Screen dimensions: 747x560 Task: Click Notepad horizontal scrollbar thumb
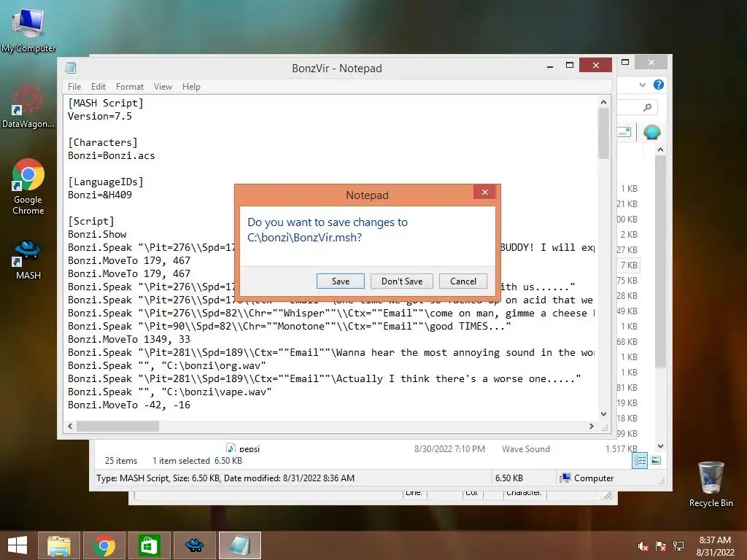pos(117,426)
